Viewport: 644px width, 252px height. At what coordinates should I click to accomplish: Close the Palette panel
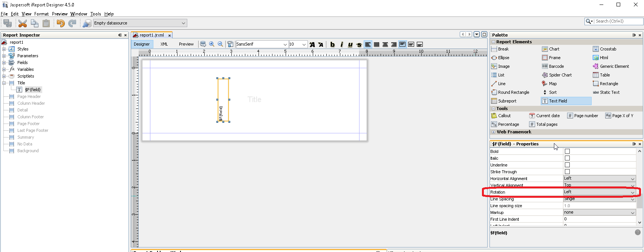[639, 35]
